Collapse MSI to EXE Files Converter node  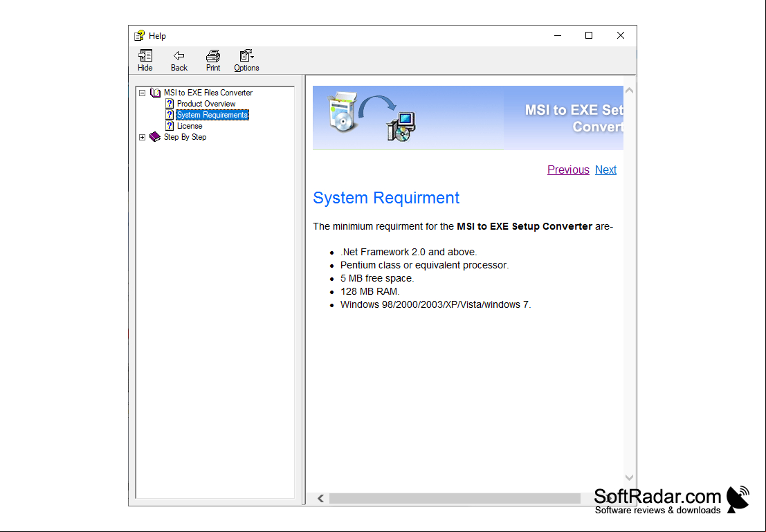coord(142,93)
